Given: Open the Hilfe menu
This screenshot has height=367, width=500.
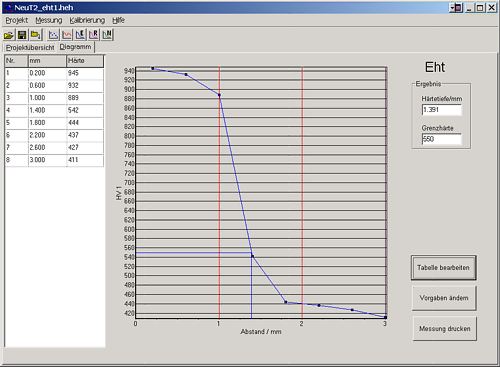Looking at the screenshot, I should (x=118, y=20).
